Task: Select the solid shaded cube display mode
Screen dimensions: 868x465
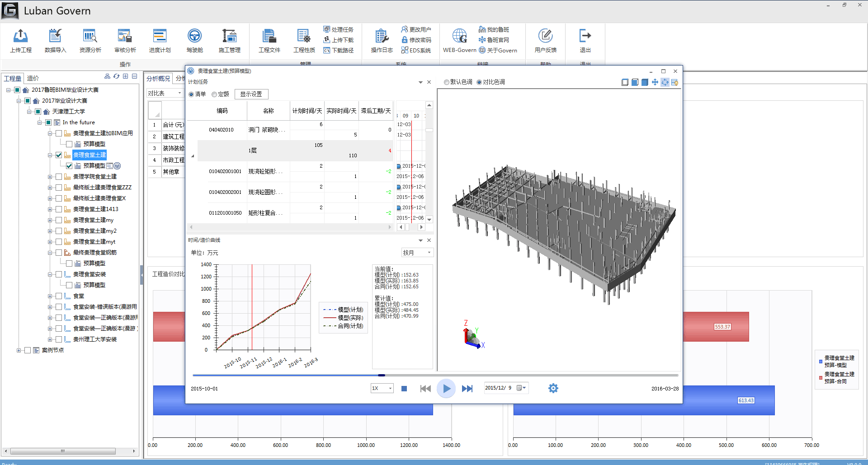Action: (645, 82)
